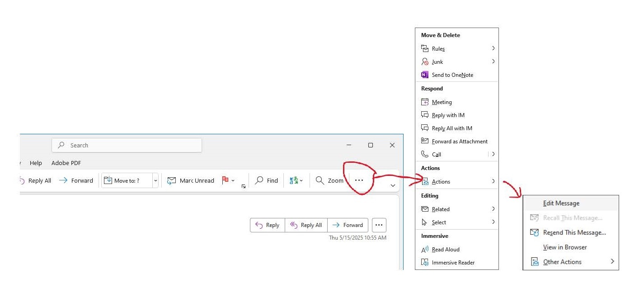Click the Mark Unread envelope icon
The image size is (644, 307).
pos(171,180)
